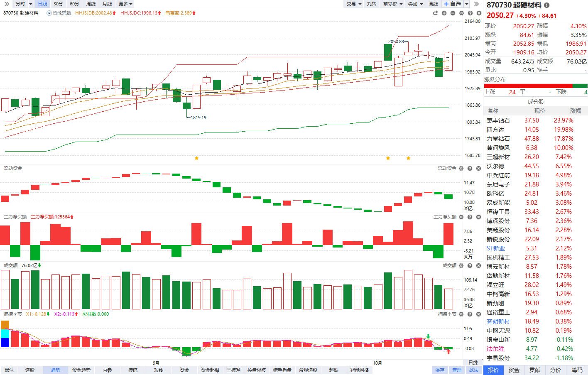
Task: Switch chart to 60分 period
Action: coord(74,4)
